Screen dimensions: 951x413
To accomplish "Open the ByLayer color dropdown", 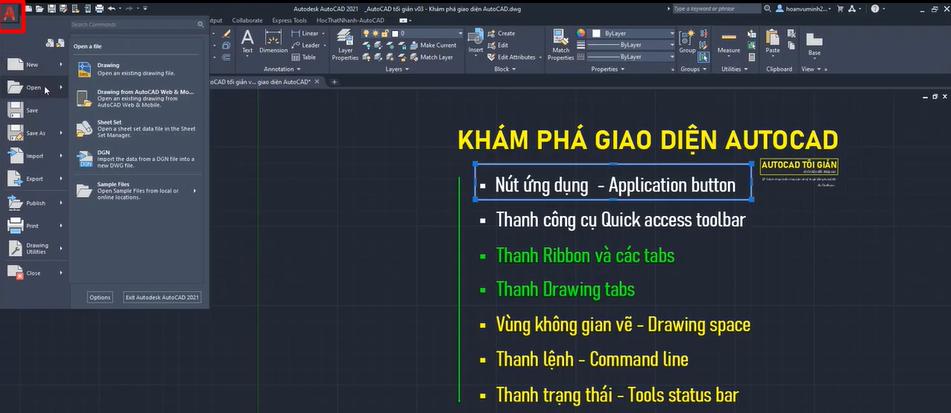I will click(x=672, y=33).
